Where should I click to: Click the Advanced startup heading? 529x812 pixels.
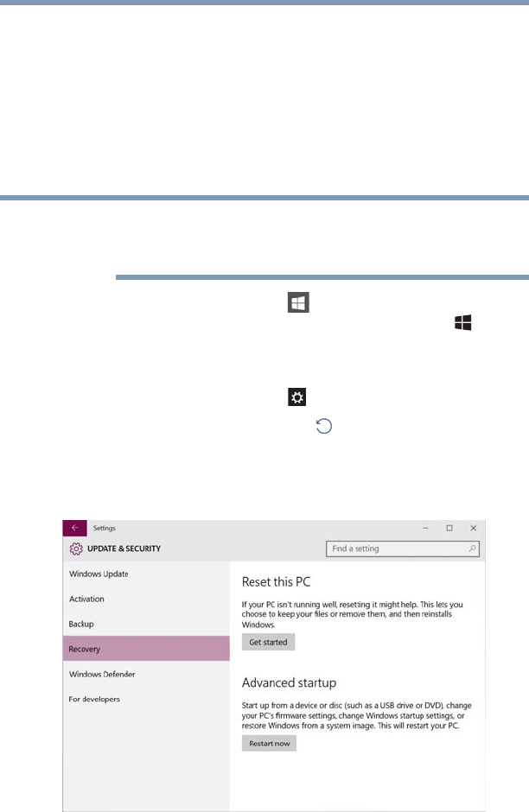[x=289, y=683]
